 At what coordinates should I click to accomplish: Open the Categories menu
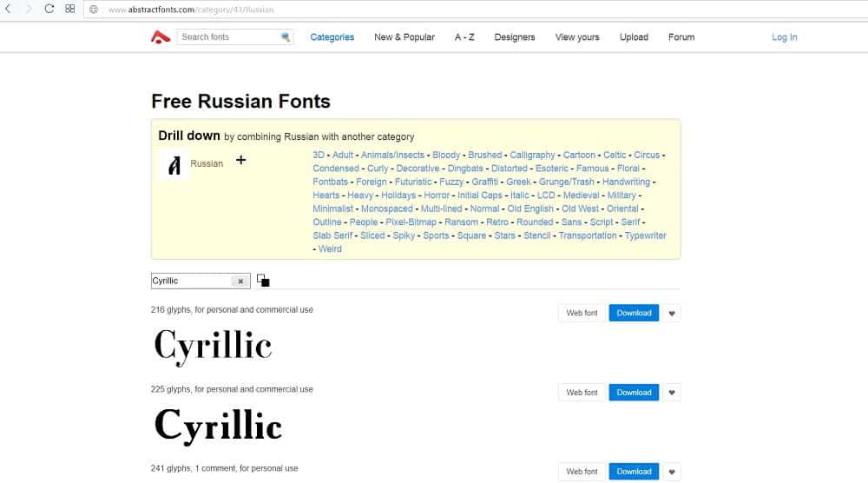click(332, 37)
